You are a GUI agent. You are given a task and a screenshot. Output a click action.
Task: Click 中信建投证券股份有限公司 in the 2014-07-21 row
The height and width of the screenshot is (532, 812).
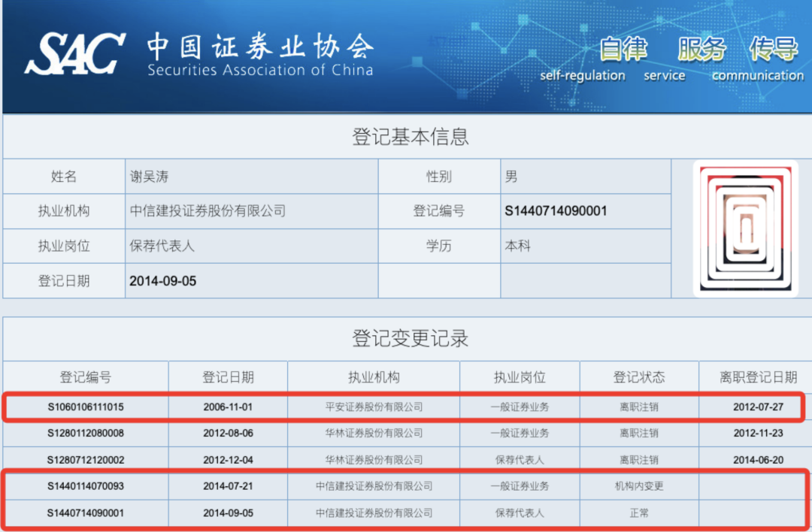[374, 486]
